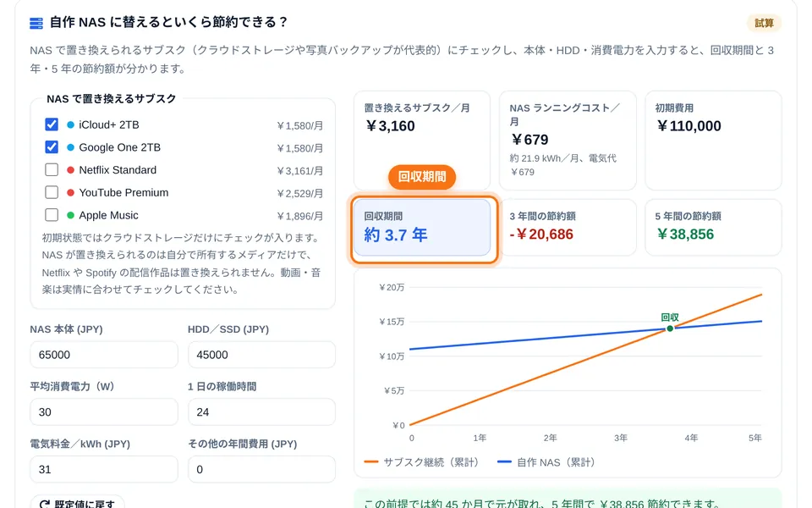
Task: Click the green summary message below the chart
Action: [568, 500]
